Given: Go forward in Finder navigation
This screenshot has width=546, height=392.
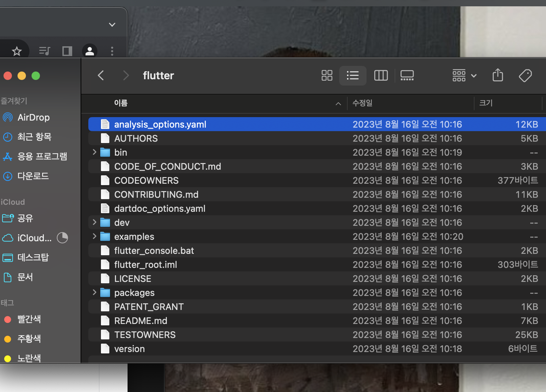Looking at the screenshot, I should pos(126,75).
